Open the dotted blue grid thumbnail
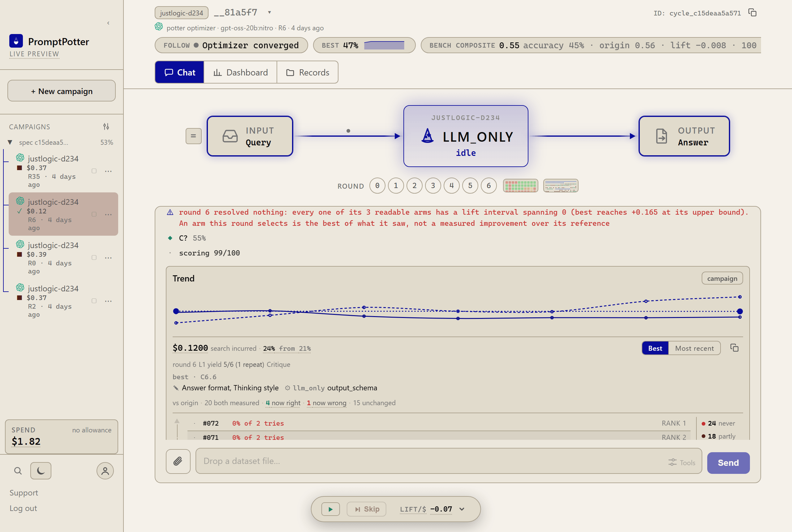792x532 pixels. (561, 186)
